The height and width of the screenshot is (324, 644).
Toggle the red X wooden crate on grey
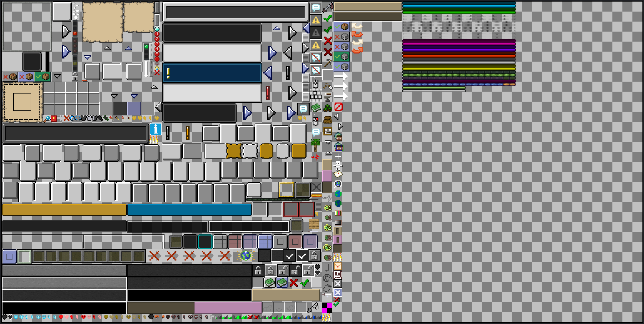(10, 77)
